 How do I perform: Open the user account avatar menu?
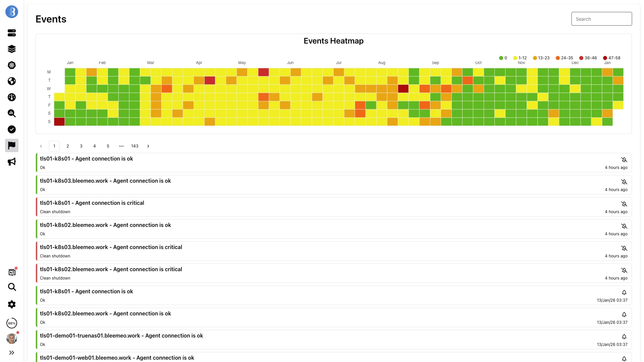pos(12,338)
